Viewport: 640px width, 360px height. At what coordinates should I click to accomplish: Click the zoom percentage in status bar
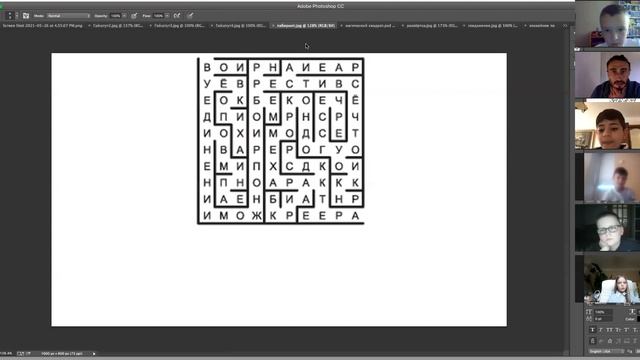[x=6, y=353]
